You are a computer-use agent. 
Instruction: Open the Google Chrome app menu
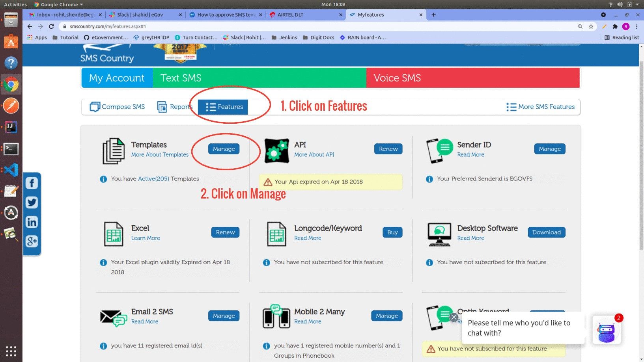point(58,4)
